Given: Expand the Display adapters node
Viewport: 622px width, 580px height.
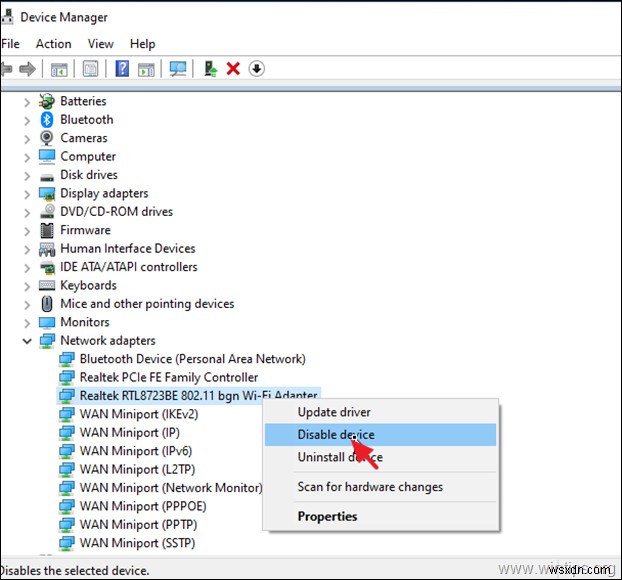Looking at the screenshot, I should coord(27,194).
